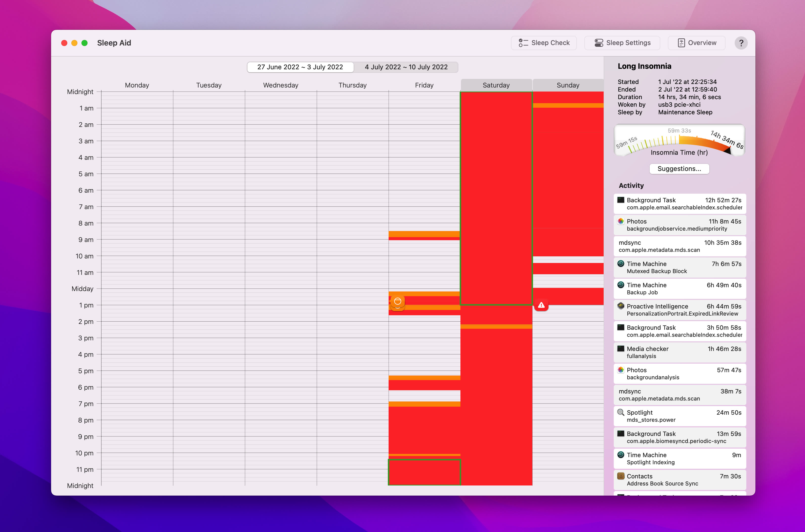This screenshot has height=532, width=805.
Task: Click the Long Insomnia heading
Action: click(644, 66)
